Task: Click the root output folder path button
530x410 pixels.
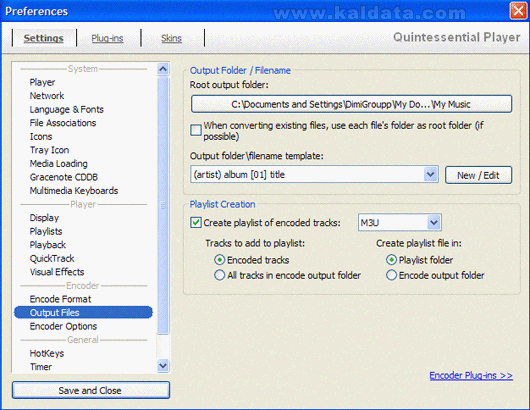Action: pos(351,104)
